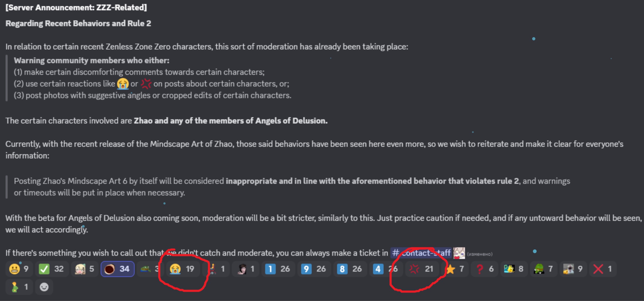
Task: React with the blue number 4 emoji
Action: (386, 269)
